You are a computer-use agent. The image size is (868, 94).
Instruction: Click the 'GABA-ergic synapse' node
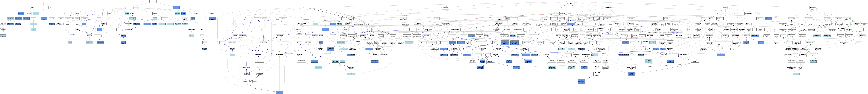pyautogui.click(x=147, y=24)
